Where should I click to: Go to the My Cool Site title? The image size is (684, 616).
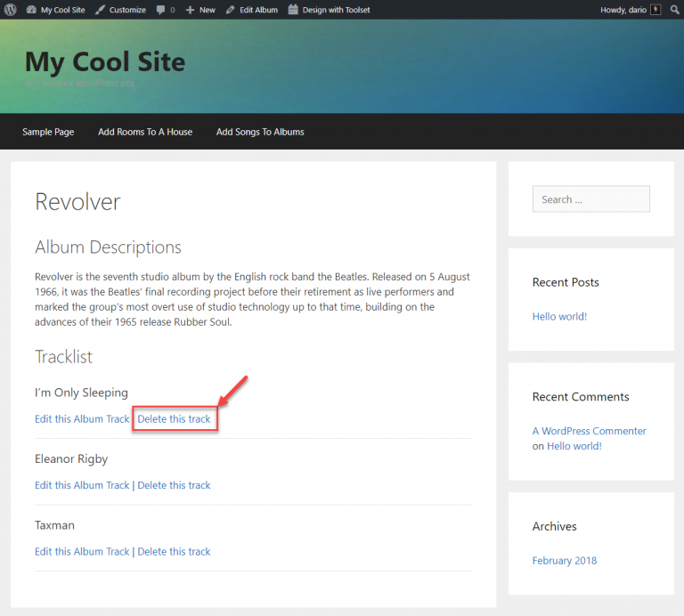(105, 61)
